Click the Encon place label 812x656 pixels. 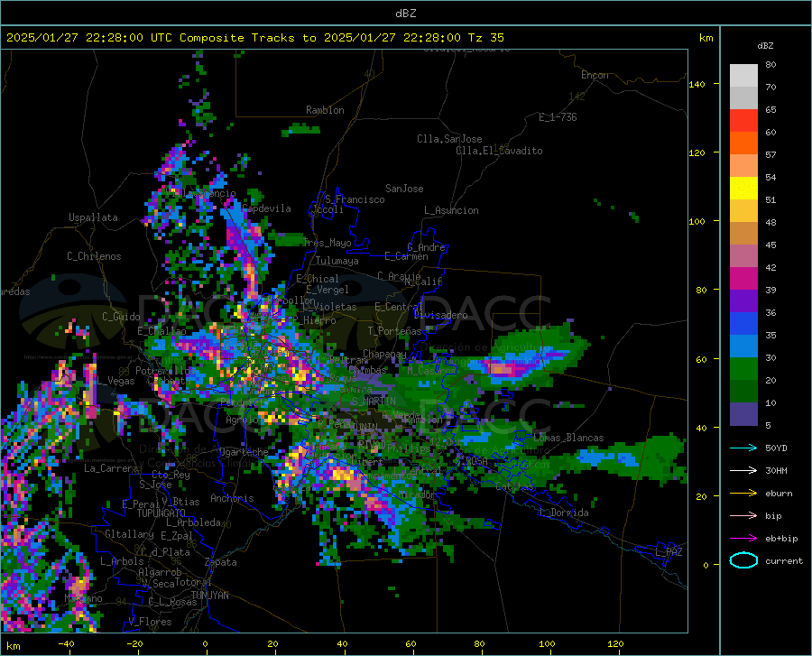pyautogui.click(x=595, y=75)
